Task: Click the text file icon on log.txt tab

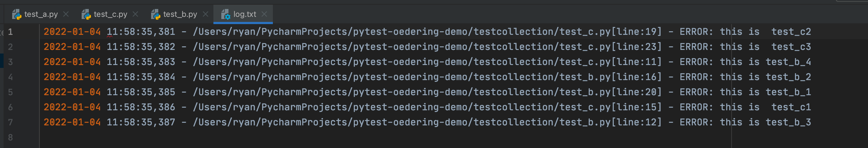Action: tap(226, 14)
